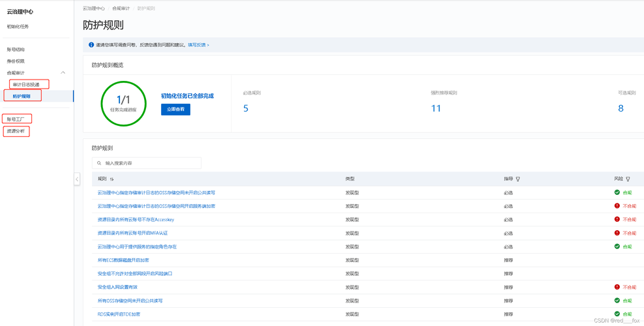Viewport: 644px width, 326px height.
Task: Click 推荐 in the 安全组不允许对全部网段开启风险端口 row
Action: (x=508, y=273)
